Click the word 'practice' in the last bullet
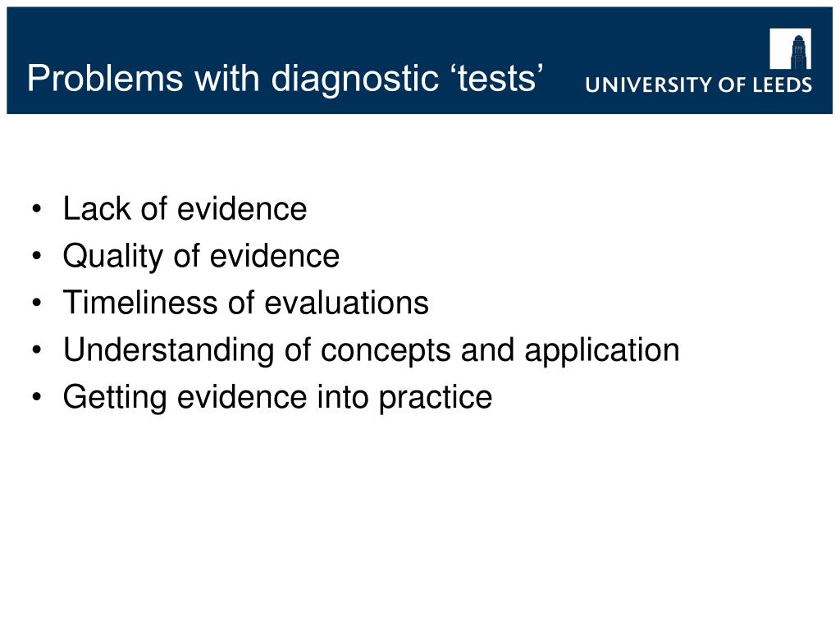This screenshot has width=840, height=630. point(436,399)
